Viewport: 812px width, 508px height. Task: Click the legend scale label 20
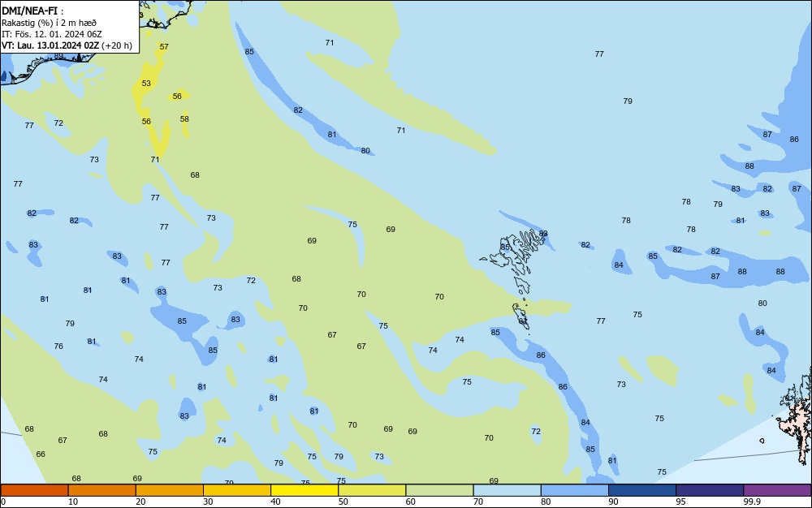click(x=140, y=502)
